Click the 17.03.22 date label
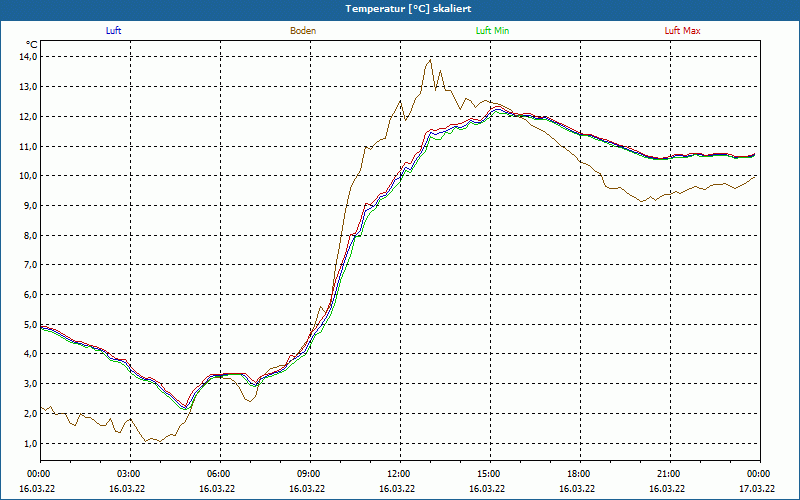800x500 pixels. click(757, 489)
